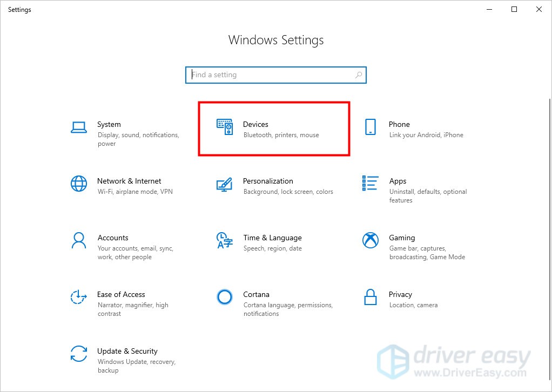Go to Accounts title
The image size is (552, 392).
point(113,238)
